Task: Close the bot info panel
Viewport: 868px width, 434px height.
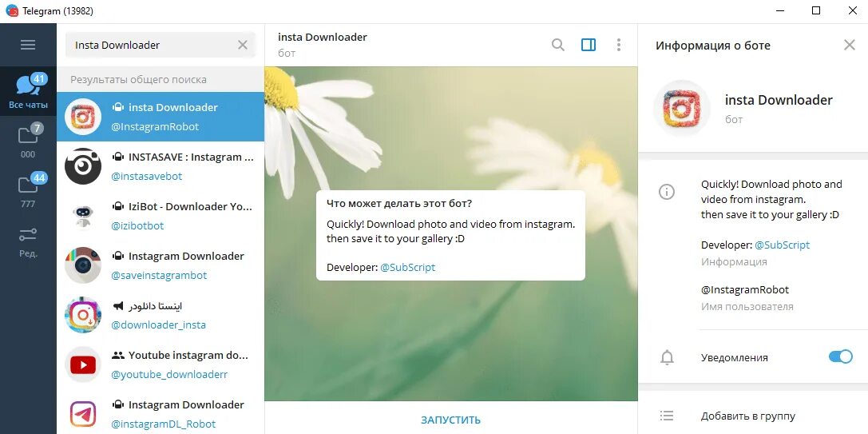Action: pyautogui.click(x=849, y=45)
